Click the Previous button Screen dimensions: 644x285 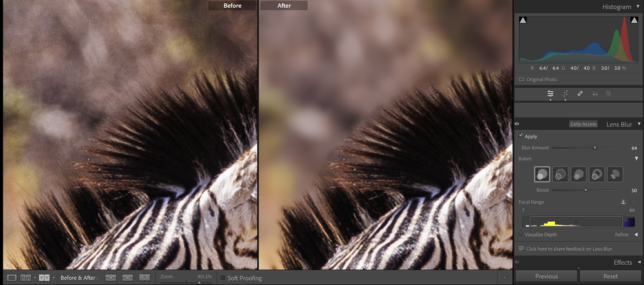(x=547, y=276)
